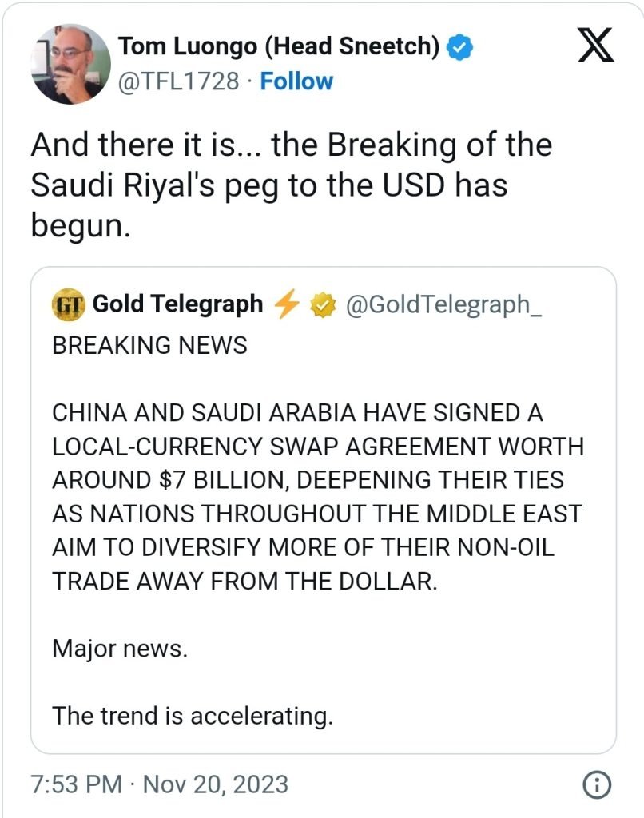Click Tom Luongo's profile picture

(x=70, y=64)
